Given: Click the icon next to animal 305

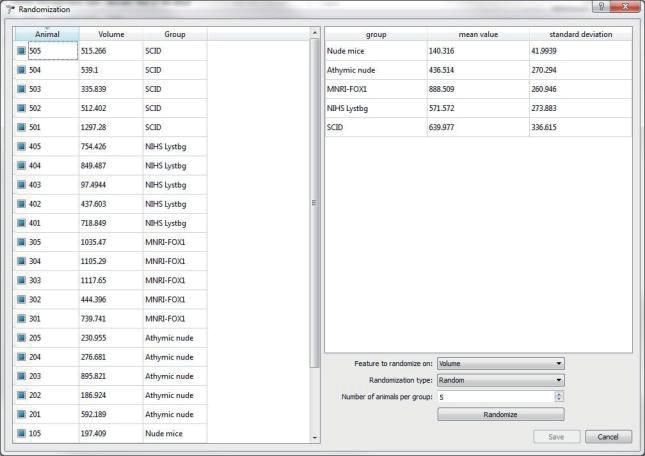Looking at the screenshot, I should (x=21, y=242).
